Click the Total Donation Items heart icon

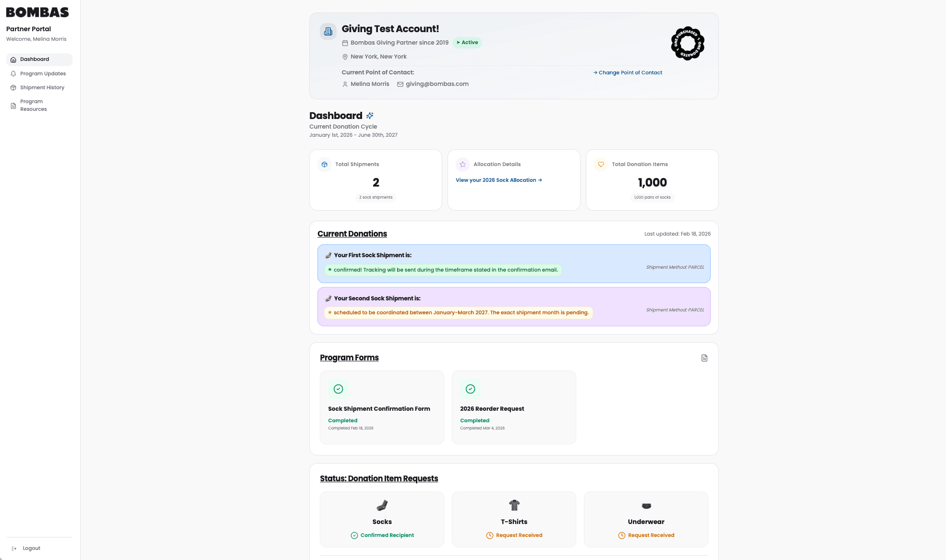pyautogui.click(x=601, y=164)
